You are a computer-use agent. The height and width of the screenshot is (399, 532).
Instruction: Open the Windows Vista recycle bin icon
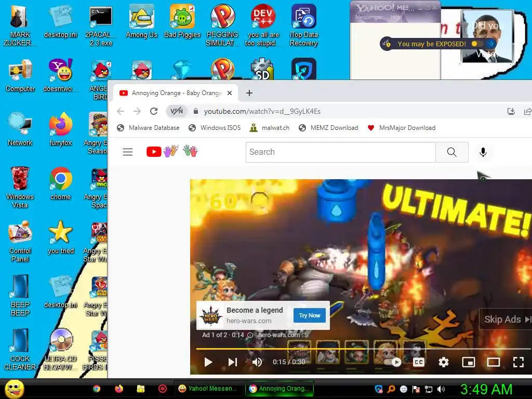click(20, 187)
